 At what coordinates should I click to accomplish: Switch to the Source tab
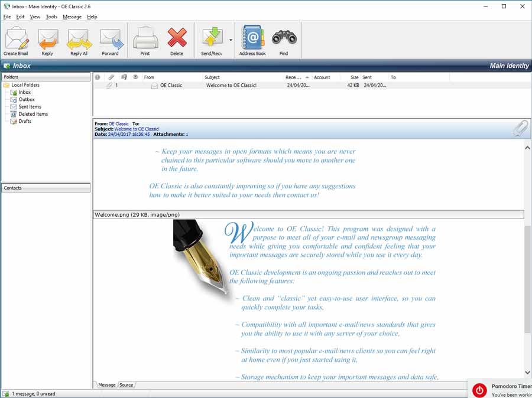(x=126, y=385)
